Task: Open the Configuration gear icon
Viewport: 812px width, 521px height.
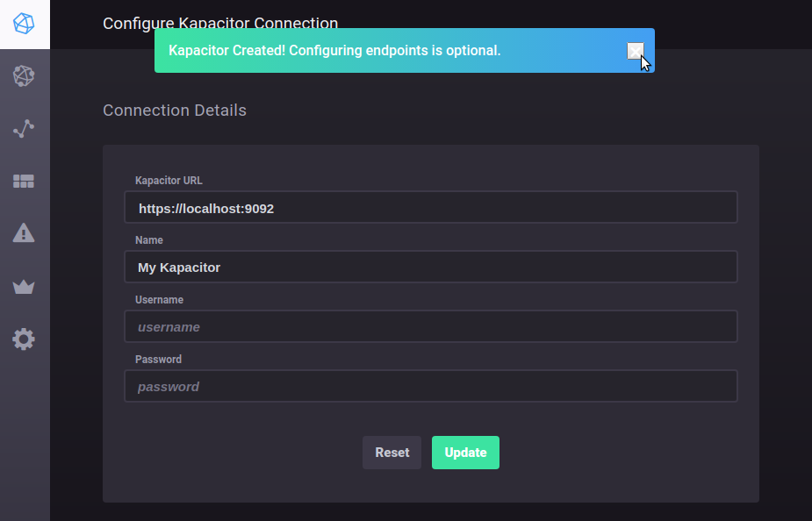Action: click(25, 339)
